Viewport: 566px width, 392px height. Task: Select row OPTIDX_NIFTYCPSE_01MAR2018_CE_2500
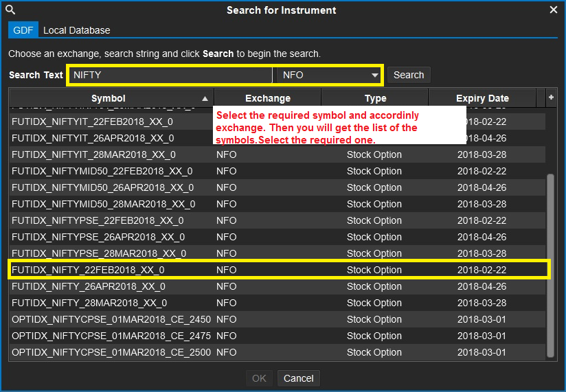tap(278, 352)
